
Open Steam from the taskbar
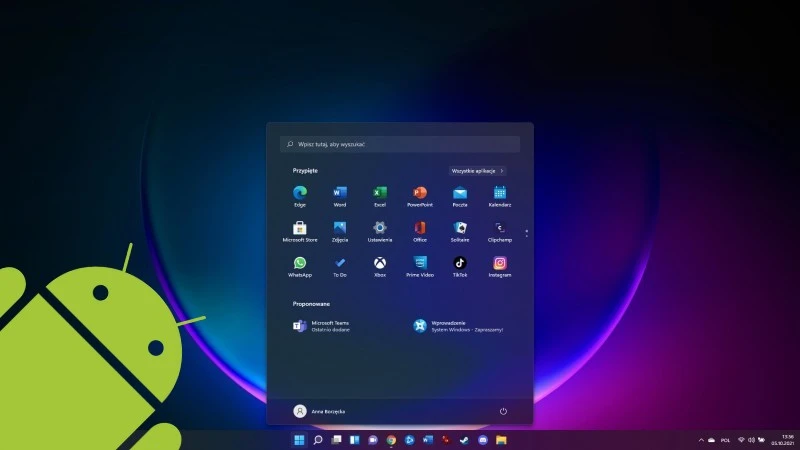tap(464, 440)
